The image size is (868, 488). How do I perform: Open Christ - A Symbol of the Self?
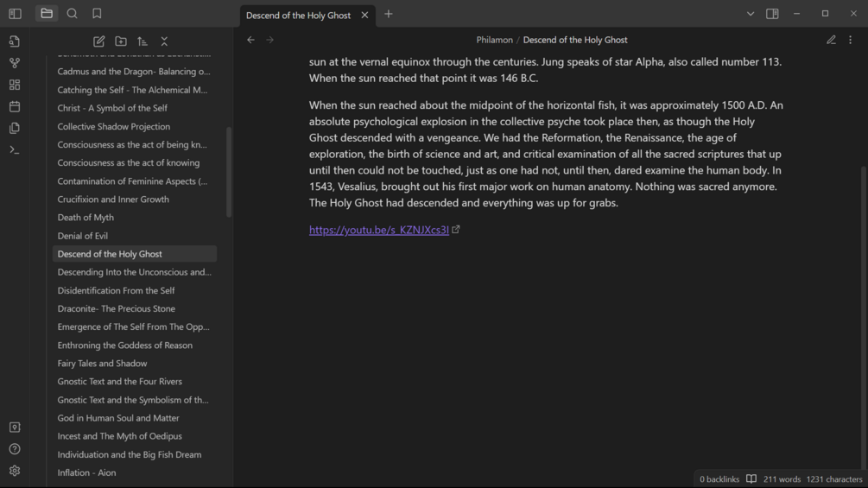click(135, 108)
